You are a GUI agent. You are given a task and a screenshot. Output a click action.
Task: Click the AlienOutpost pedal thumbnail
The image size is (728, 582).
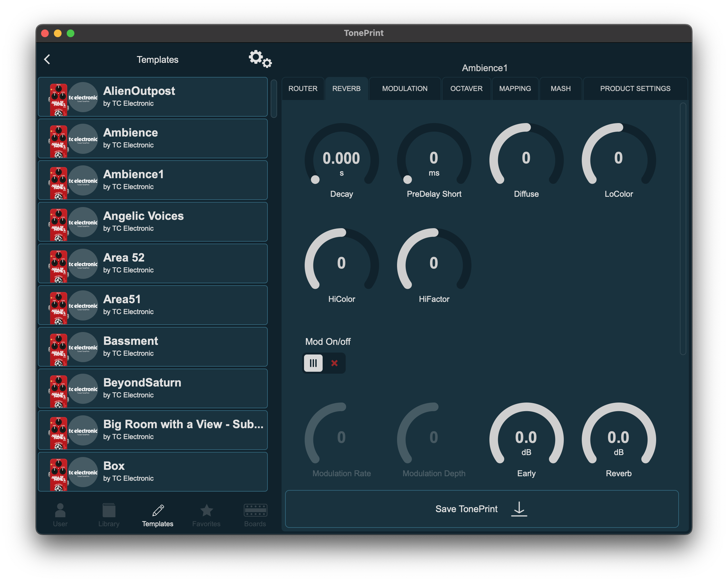[58, 100]
